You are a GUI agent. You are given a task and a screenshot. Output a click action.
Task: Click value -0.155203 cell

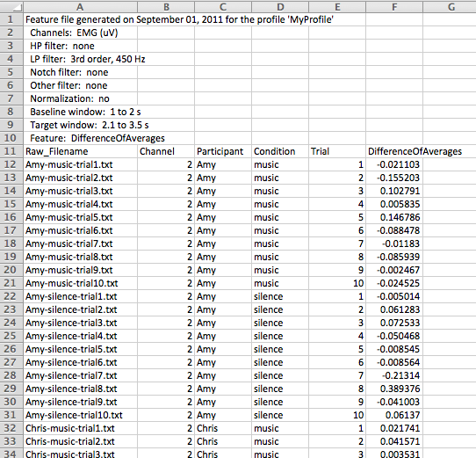coord(394,178)
